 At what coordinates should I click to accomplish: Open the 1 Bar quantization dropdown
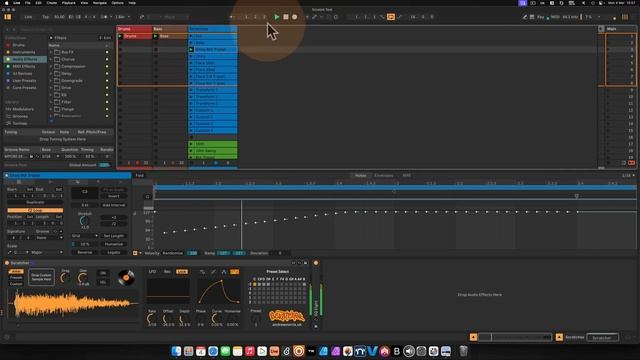click(x=122, y=17)
